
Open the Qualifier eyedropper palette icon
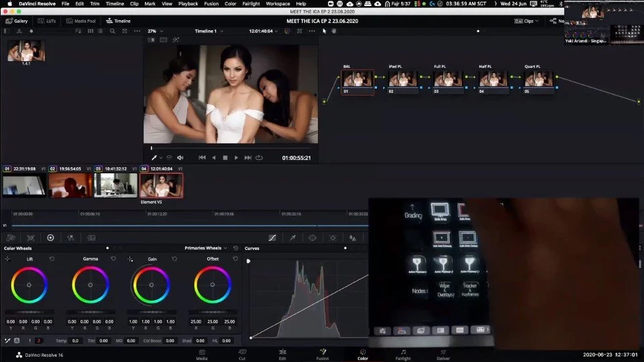[293, 238]
